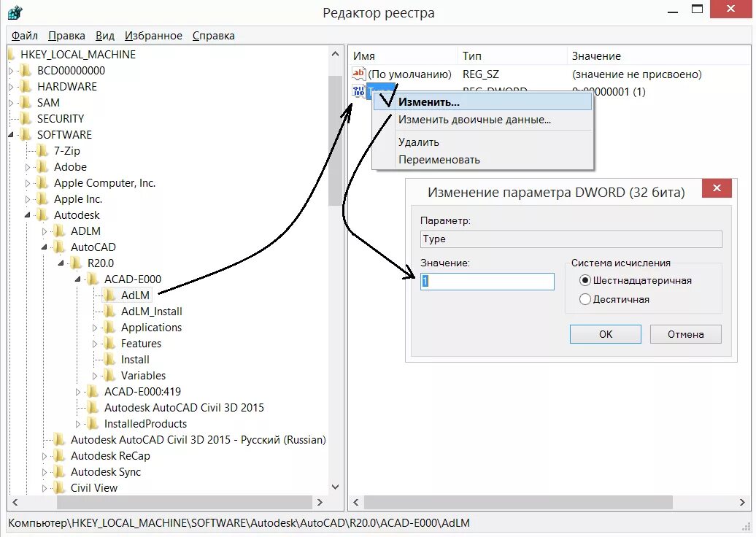Click the AutoCAD folder icon

(x=60, y=247)
